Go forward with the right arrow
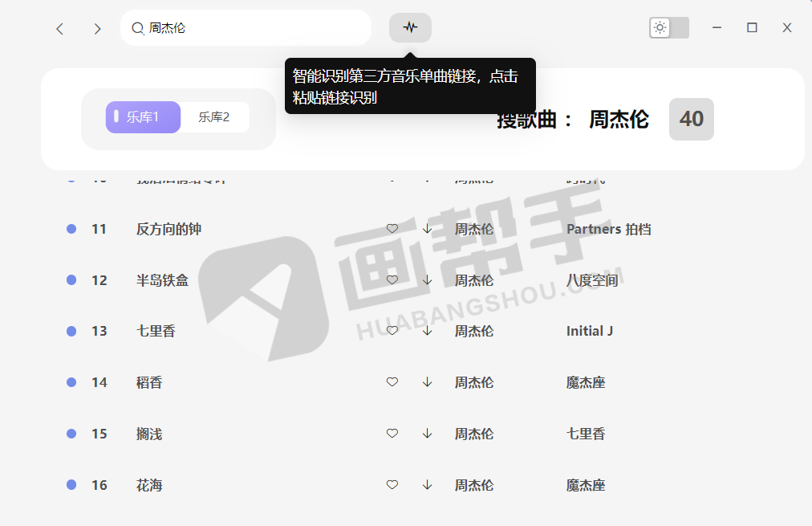This screenshot has height=526, width=812. pos(97,28)
